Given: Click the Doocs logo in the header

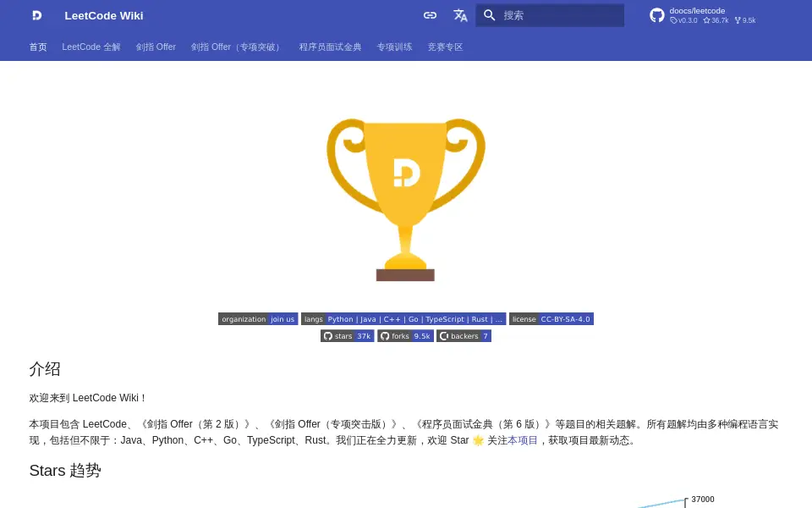Looking at the screenshot, I should [36, 15].
